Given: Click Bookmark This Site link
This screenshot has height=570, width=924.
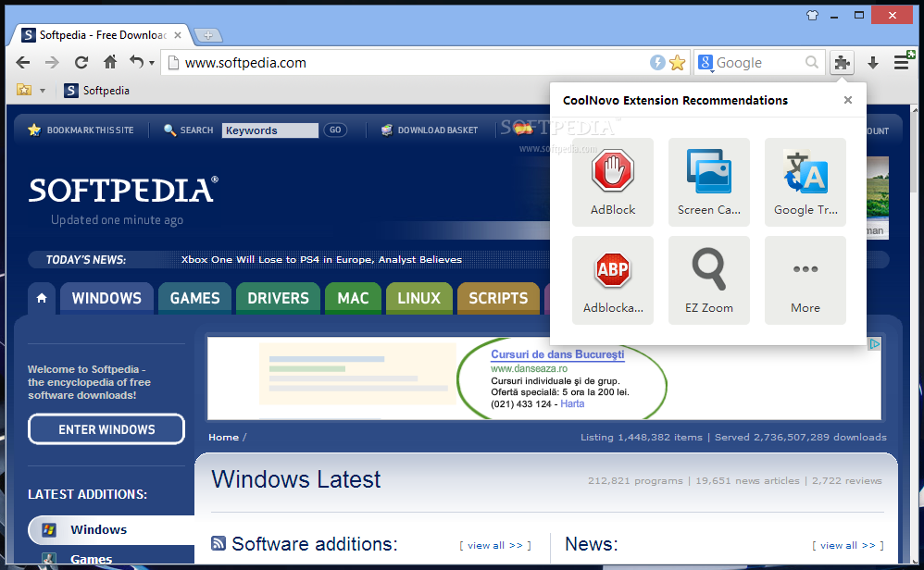Looking at the screenshot, I should tap(81, 130).
